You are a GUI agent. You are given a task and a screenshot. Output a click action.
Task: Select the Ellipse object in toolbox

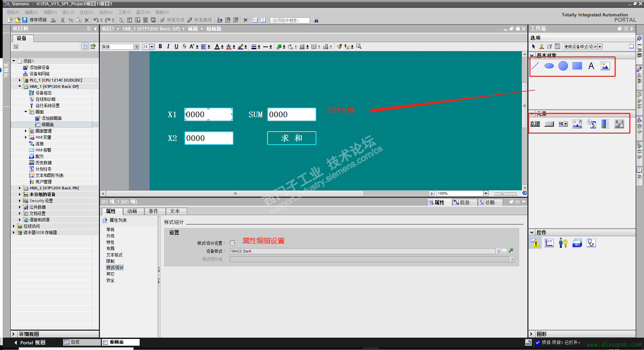pos(549,66)
